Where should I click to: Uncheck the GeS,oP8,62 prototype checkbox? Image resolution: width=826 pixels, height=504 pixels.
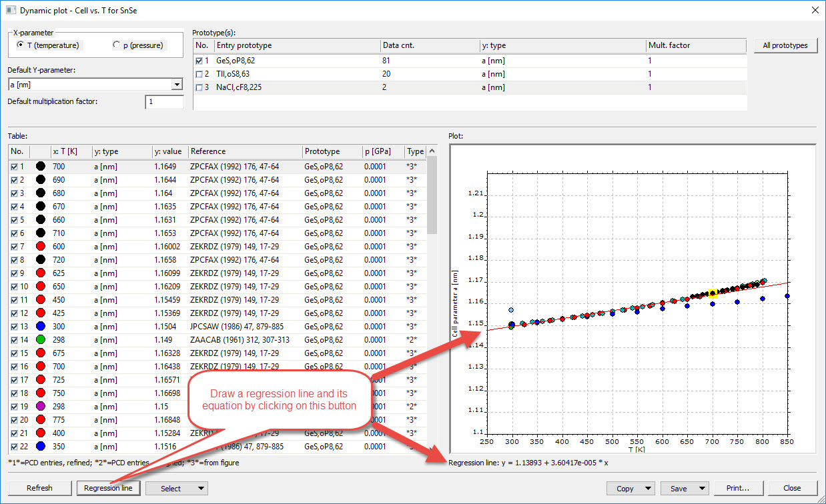(199, 61)
